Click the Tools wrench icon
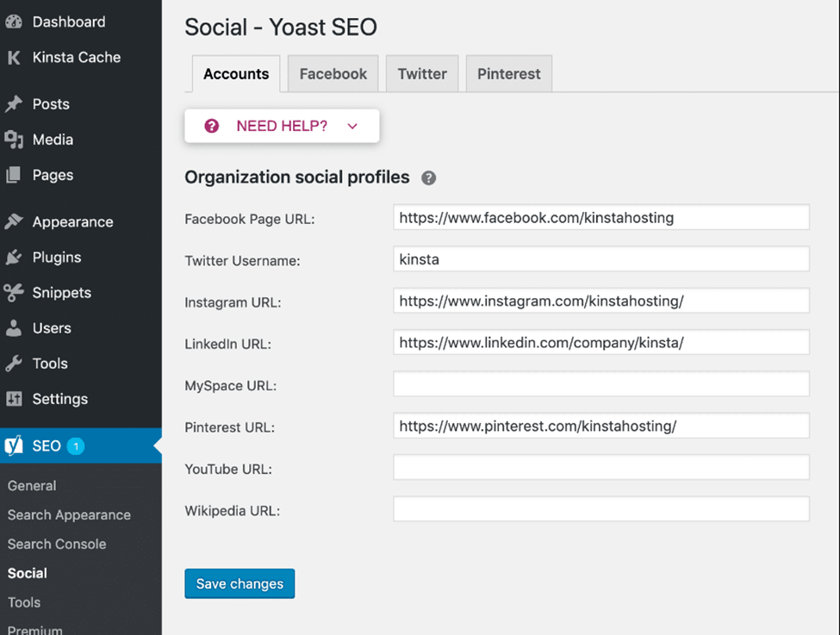 click(x=14, y=364)
